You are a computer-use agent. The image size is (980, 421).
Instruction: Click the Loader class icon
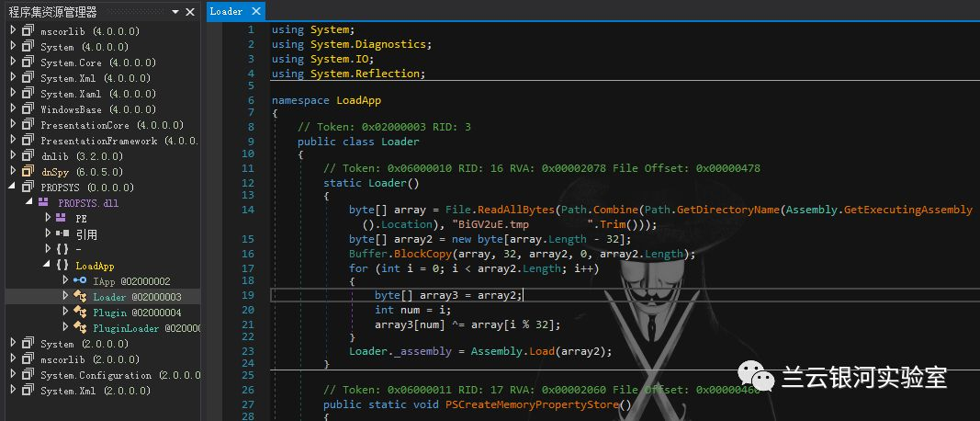(x=80, y=296)
